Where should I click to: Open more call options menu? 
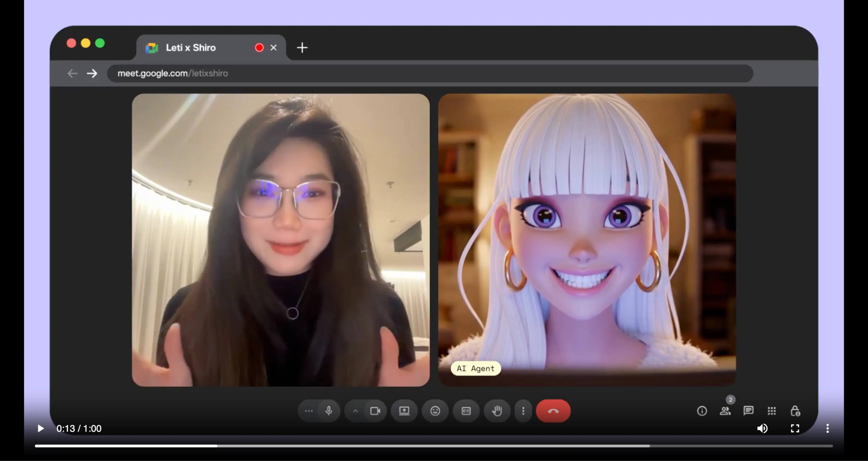click(523, 411)
